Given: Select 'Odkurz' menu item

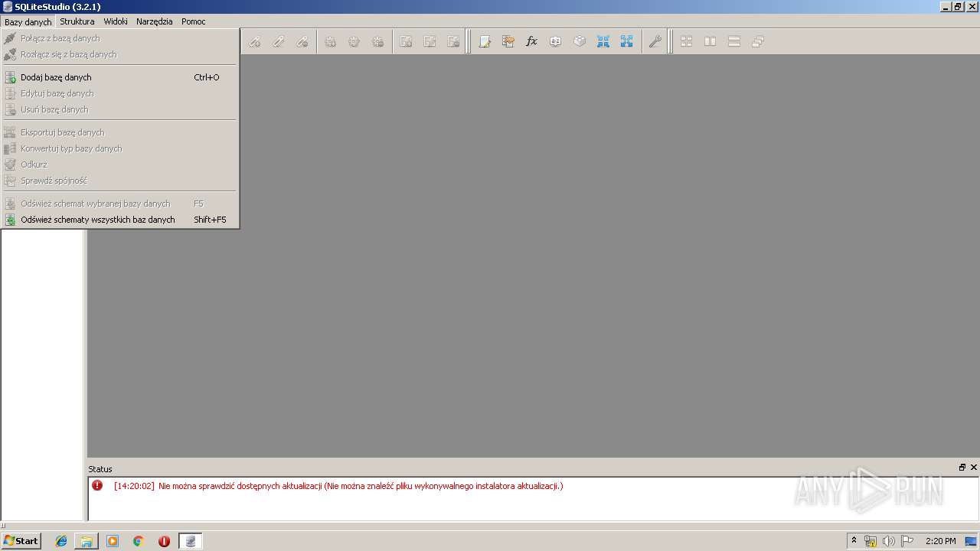Looking at the screenshot, I should (x=120, y=165).
